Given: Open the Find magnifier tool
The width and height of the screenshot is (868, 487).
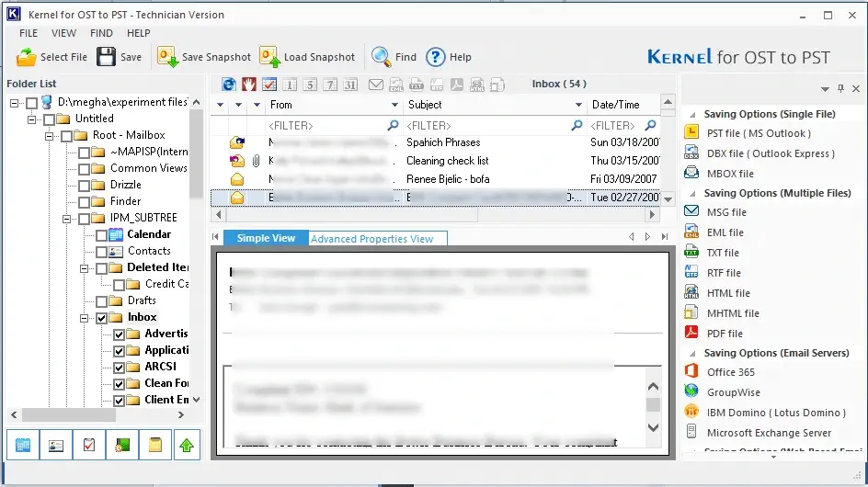Looking at the screenshot, I should pyautogui.click(x=382, y=57).
